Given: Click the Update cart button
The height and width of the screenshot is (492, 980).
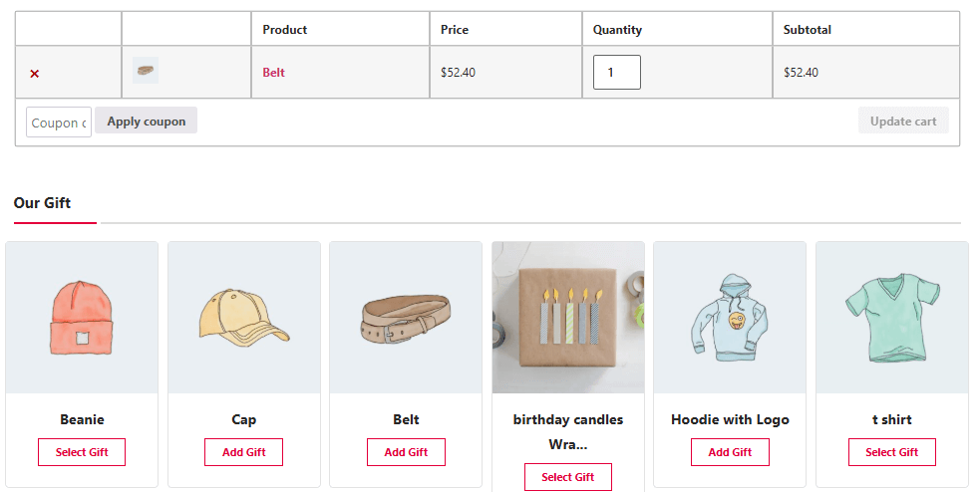Looking at the screenshot, I should pos(903,121).
